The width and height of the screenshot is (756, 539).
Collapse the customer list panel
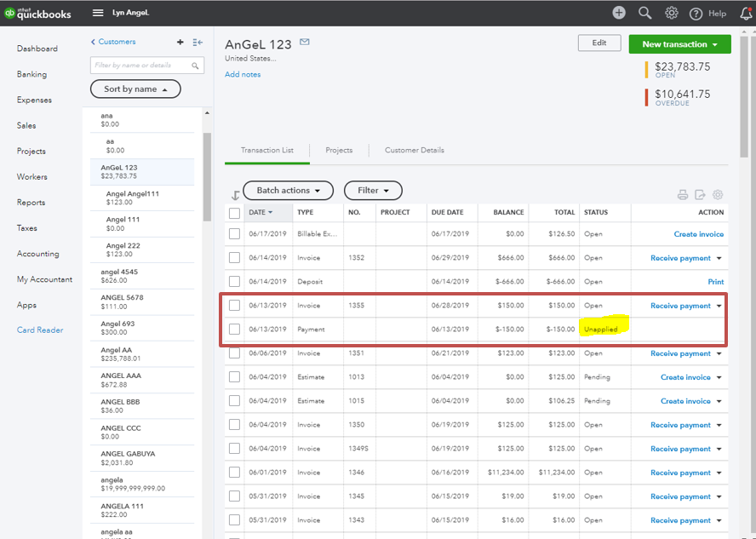[198, 43]
